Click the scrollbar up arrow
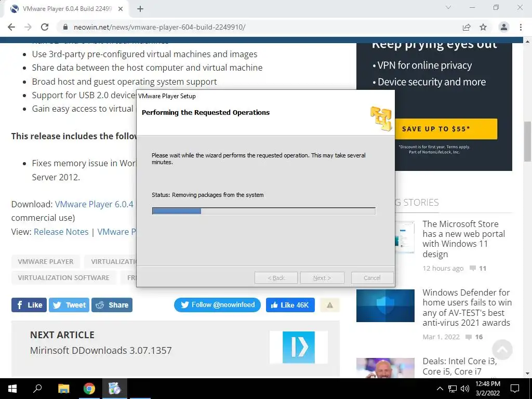Image resolution: width=532 pixels, height=399 pixels. tap(527, 42)
